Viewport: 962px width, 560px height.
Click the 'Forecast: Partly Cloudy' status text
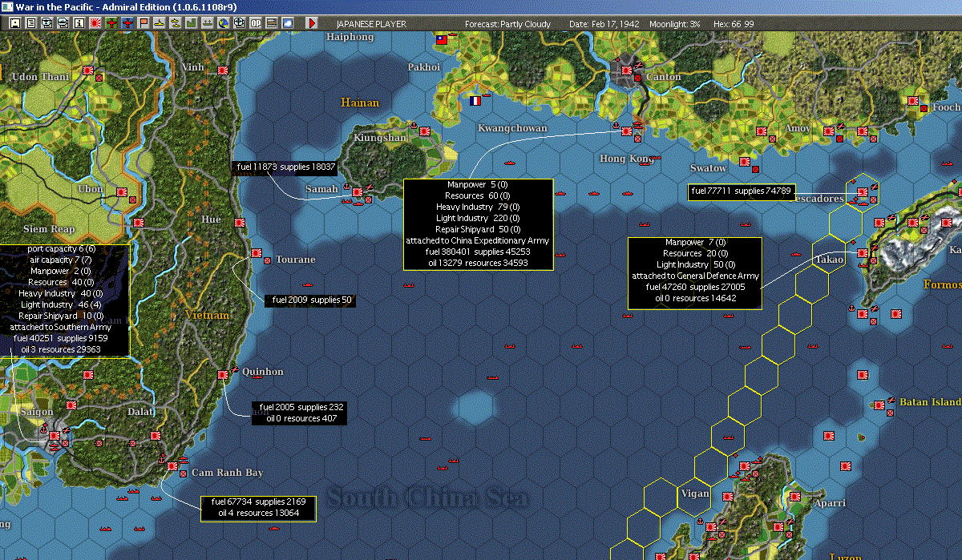[507, 24]
